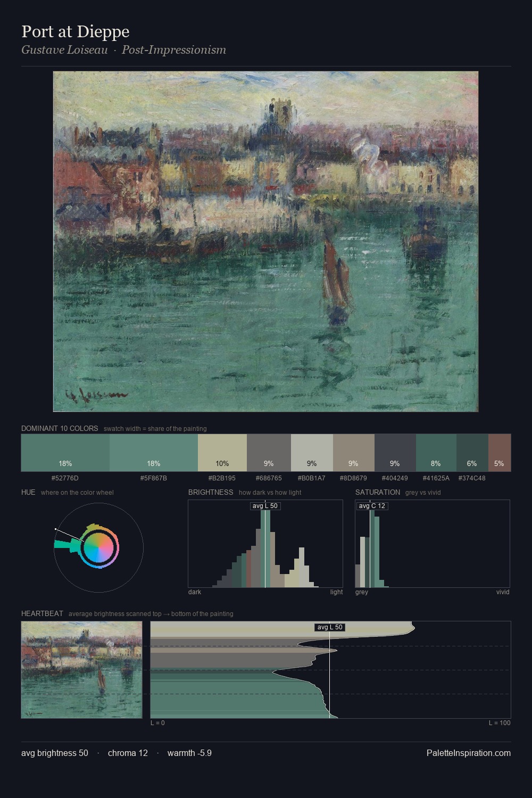Screen dimensions: 532x798
Task: Click the heartbeat brightness profile chart
Action: coord(330,670)
